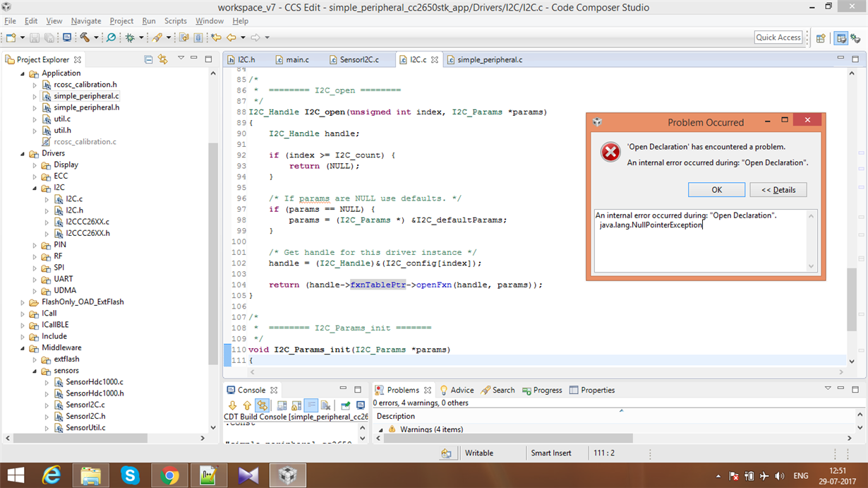Screen dimensions: 868x488
Task: Click Next Error arrow in Console
Action: coord(232,405)
